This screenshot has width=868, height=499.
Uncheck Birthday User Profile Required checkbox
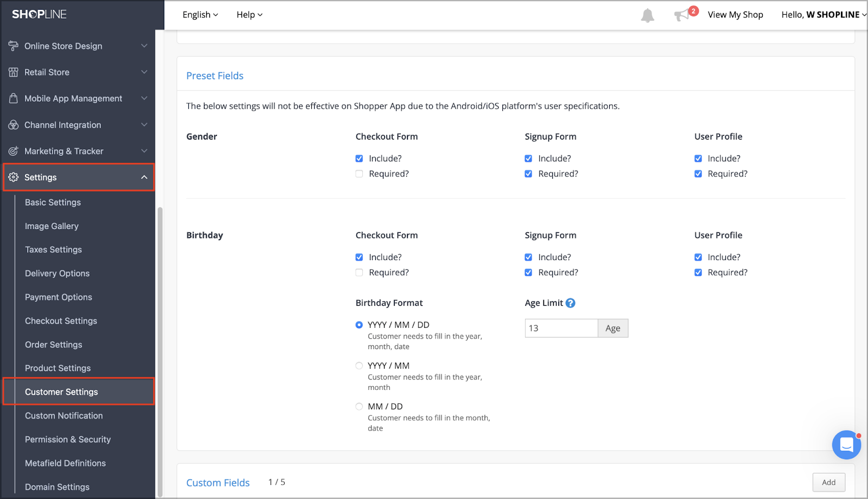coord(698,273)
